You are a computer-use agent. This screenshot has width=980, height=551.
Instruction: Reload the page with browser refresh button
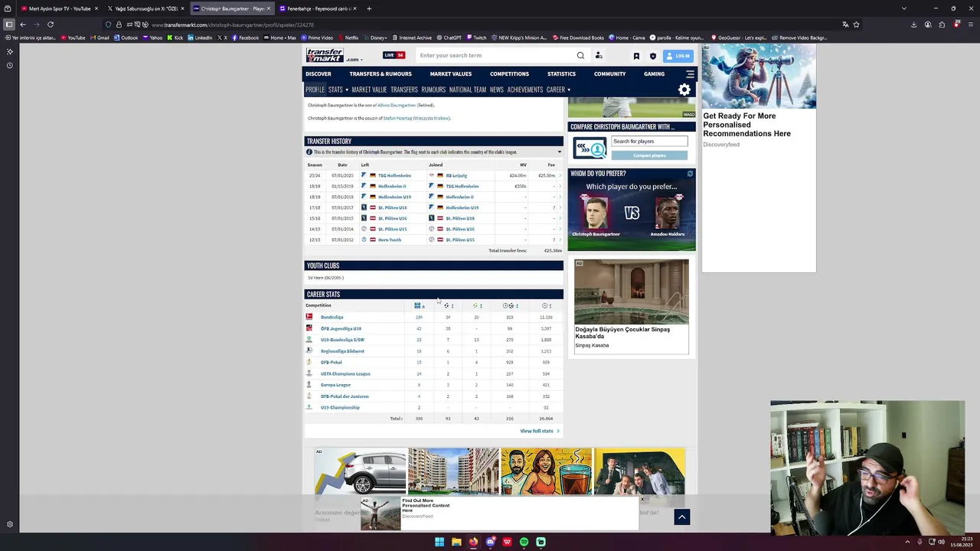(x=51, y=24)
